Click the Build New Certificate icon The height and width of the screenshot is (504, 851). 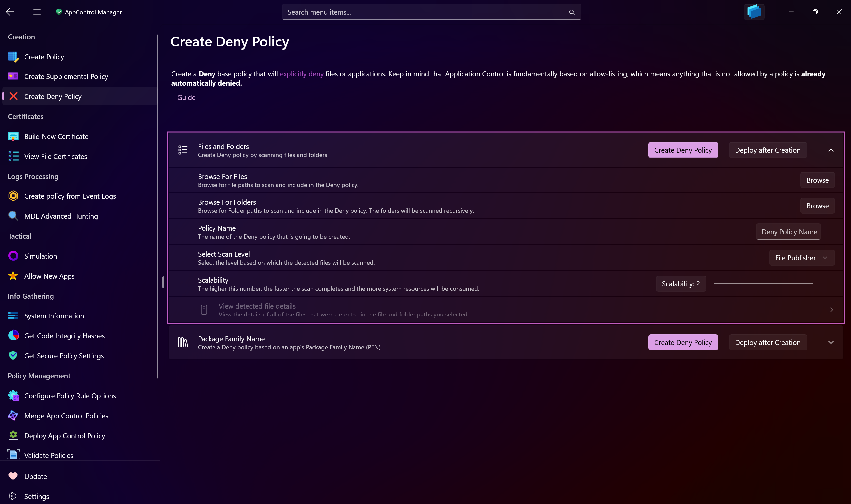13,136
